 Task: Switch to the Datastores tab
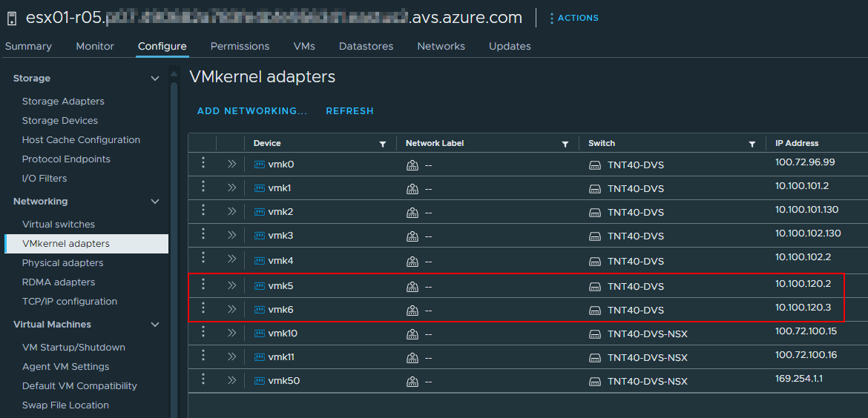366,47
